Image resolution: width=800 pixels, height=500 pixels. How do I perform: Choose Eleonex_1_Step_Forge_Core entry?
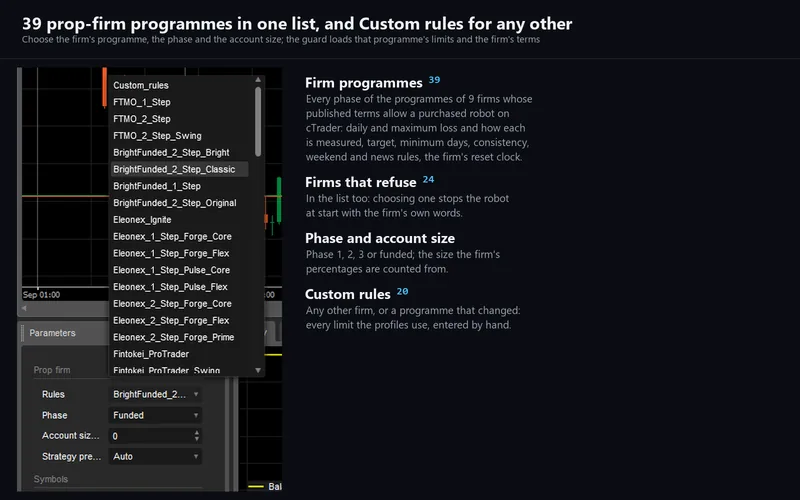click(x=172, y=237)
